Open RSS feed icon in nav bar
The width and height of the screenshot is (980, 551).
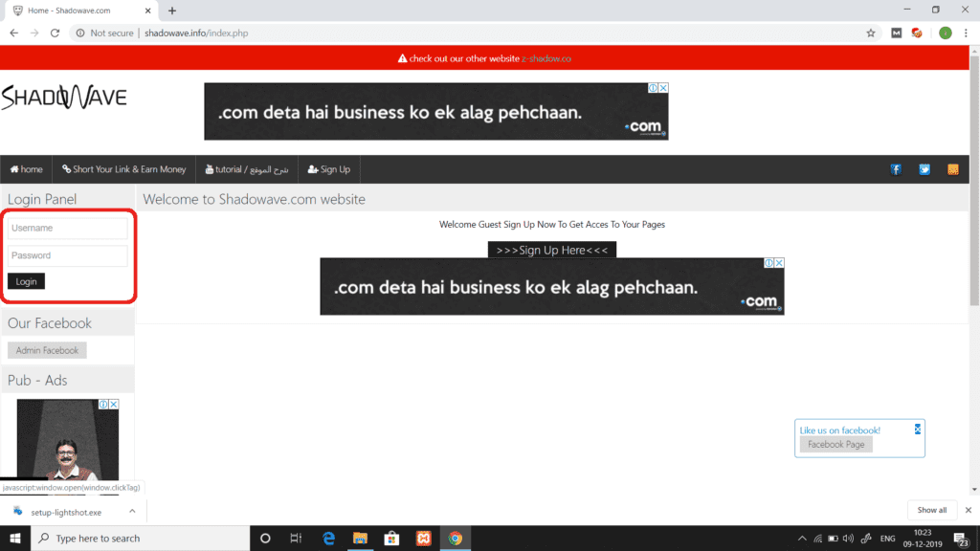click(x=953, y=169)
